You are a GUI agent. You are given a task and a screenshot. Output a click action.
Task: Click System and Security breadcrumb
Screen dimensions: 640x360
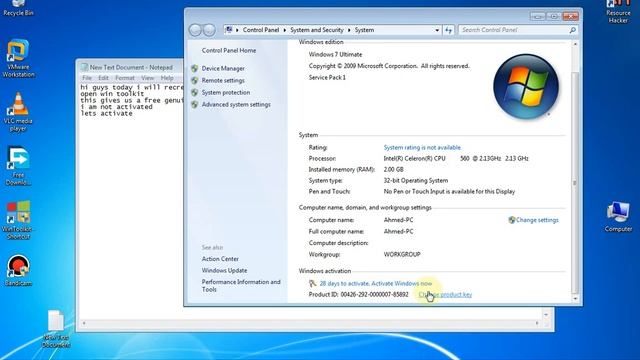(317, 30)
